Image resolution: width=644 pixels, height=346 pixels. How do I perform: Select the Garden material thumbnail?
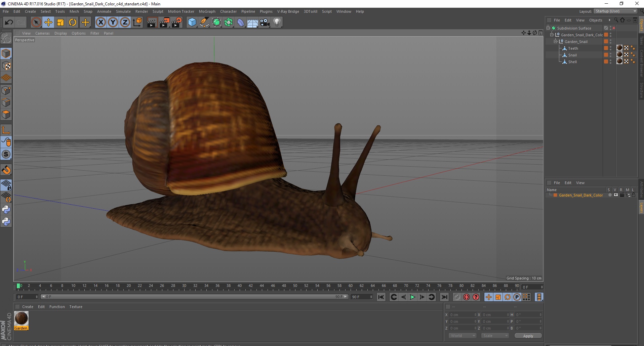point(21,318)
